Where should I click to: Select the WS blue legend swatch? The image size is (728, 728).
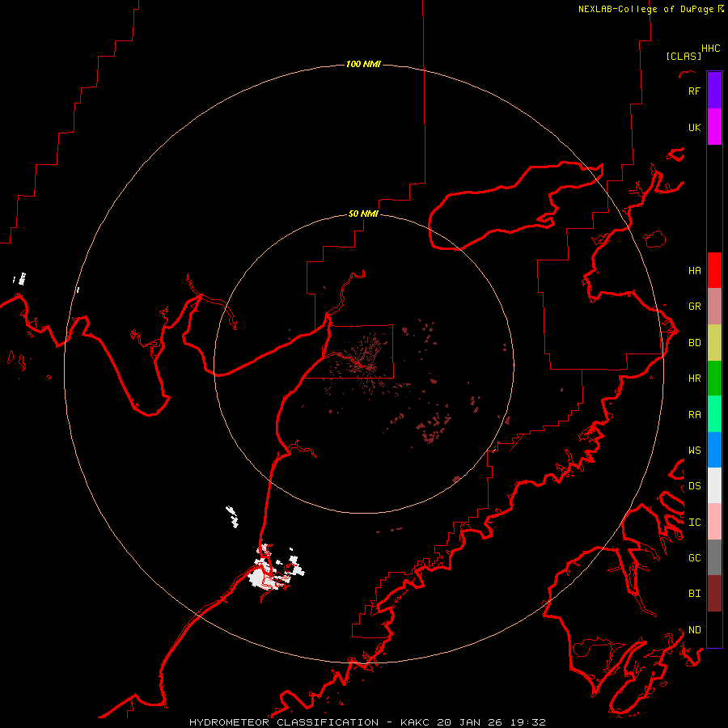tap(714, 450)
